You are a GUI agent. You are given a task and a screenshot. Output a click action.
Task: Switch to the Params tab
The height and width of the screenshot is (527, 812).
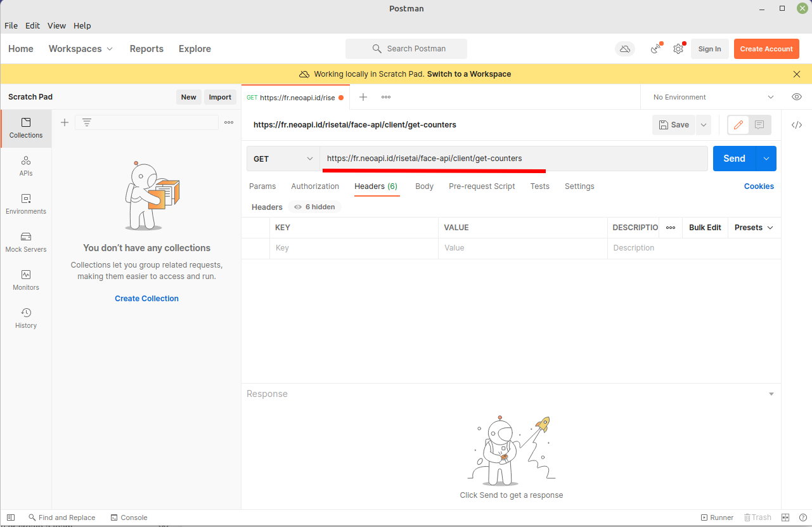(x=262, y=186)
